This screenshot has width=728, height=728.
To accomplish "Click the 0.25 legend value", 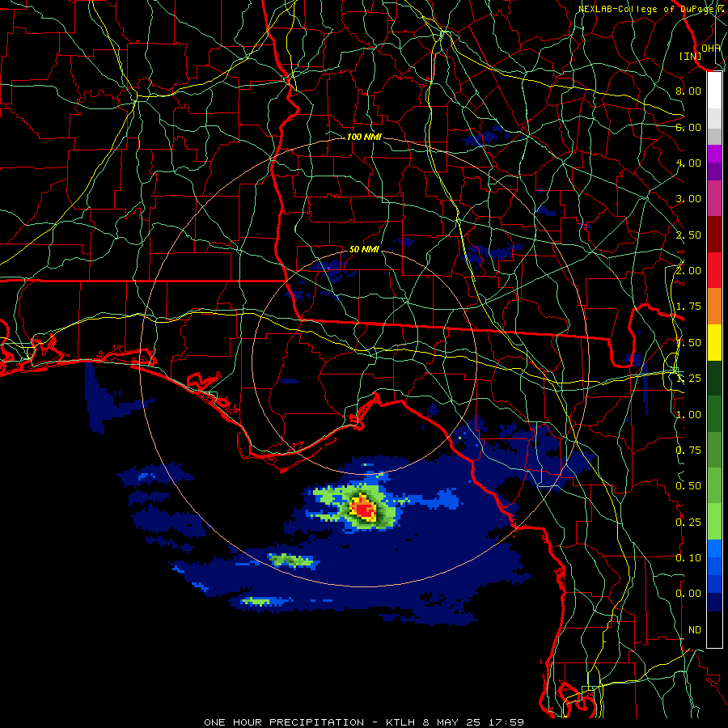I will (x=688, y=523).
